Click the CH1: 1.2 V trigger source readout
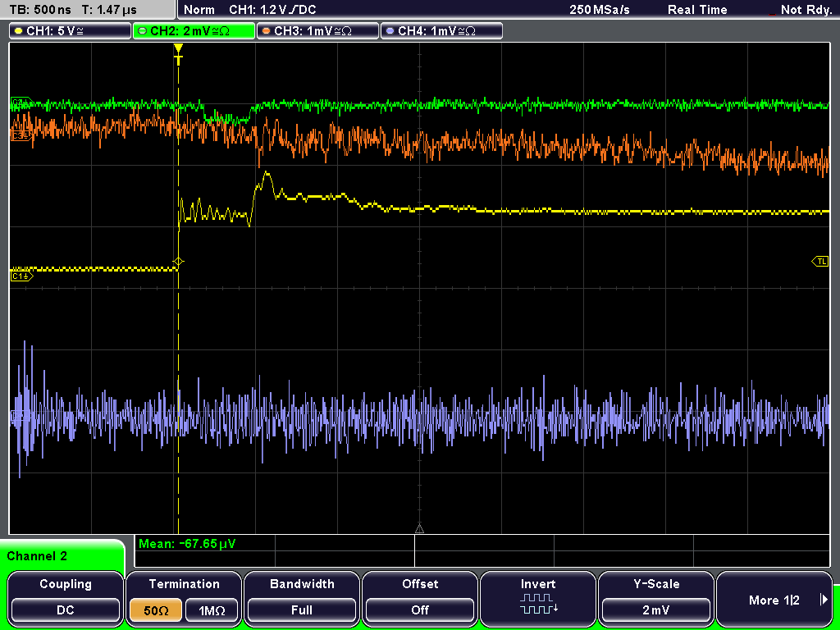The image size is (840, 630). tap(272, 10)
